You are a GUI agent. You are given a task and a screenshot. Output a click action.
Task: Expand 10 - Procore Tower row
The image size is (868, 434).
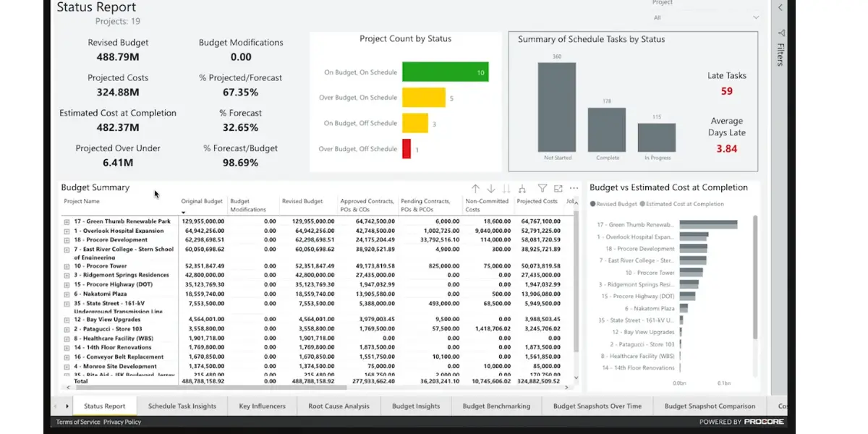(67, 265)
